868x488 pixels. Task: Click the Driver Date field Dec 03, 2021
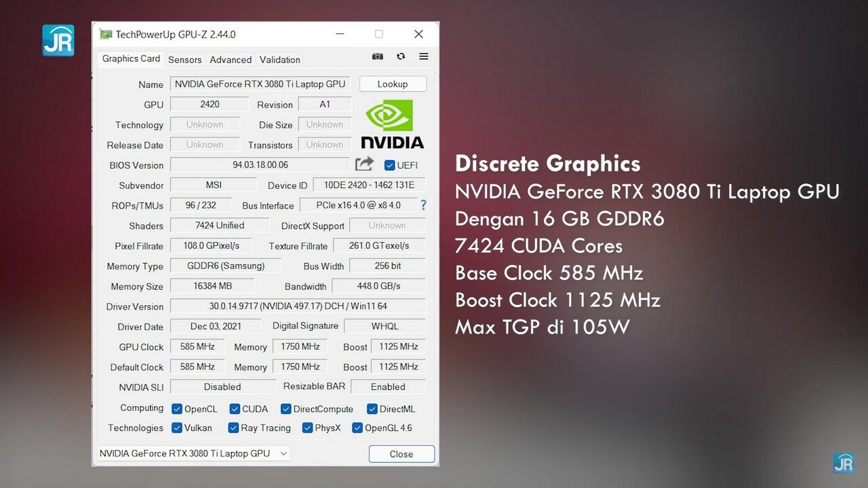tap(216, 327)
